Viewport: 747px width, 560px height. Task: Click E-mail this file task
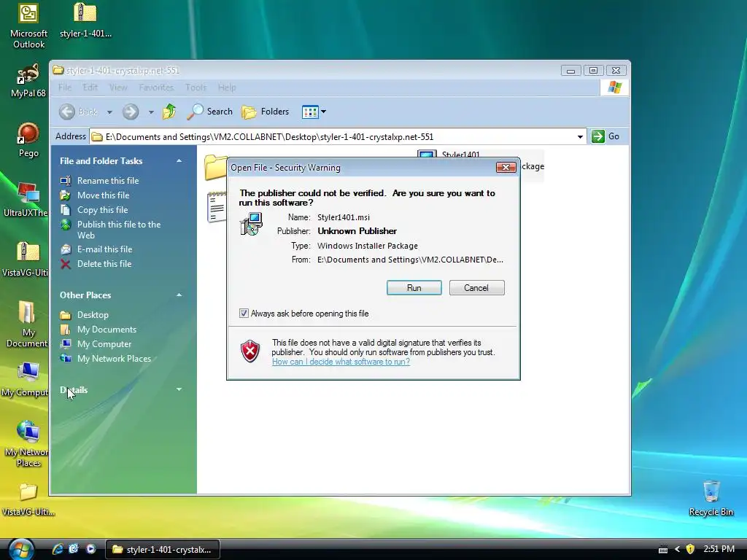pyautogui.click(x=96, y=249)
